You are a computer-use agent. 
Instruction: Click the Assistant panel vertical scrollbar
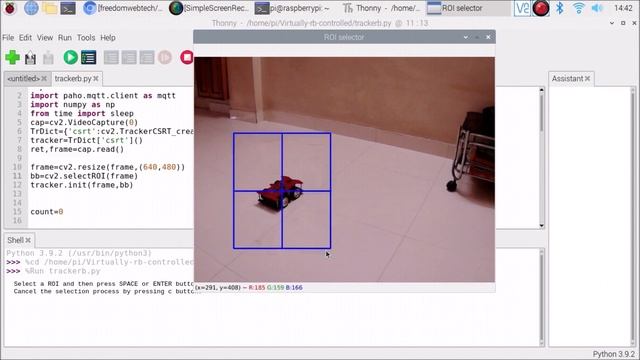tap(633, 216)
